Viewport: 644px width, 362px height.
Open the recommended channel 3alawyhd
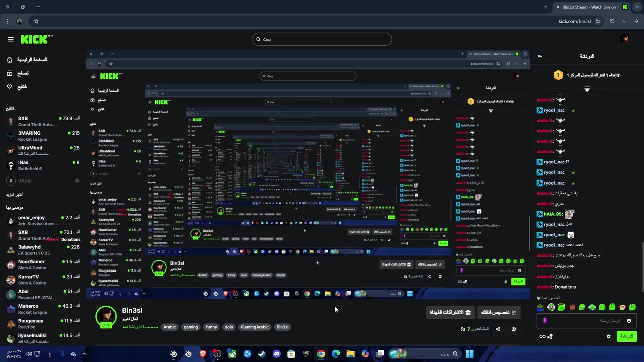pos(43,250)
